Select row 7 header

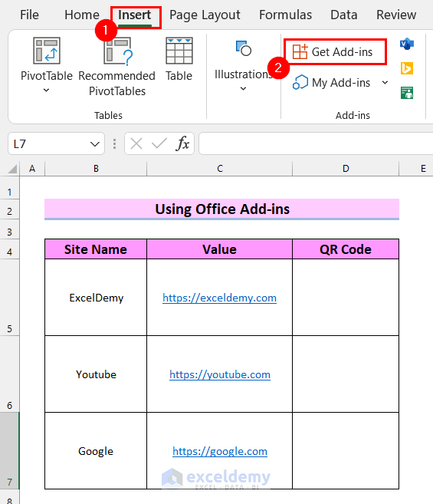point(10,450)
